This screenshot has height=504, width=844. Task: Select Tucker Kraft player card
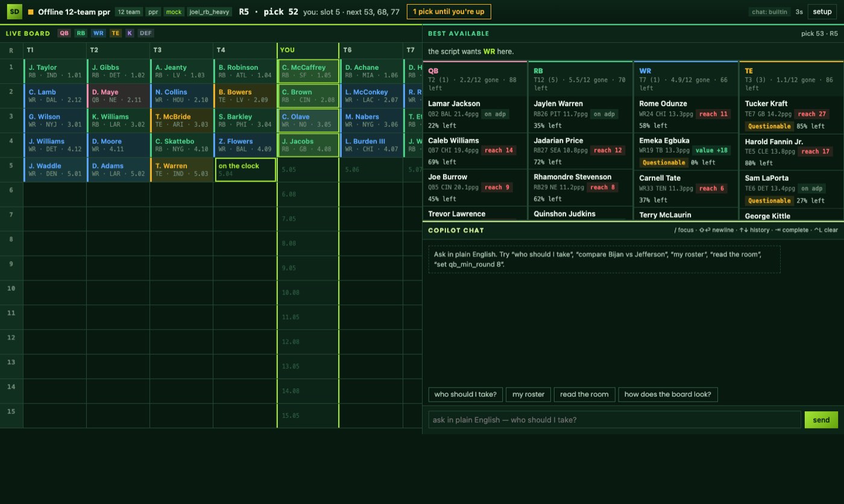(x=791, y=115)
